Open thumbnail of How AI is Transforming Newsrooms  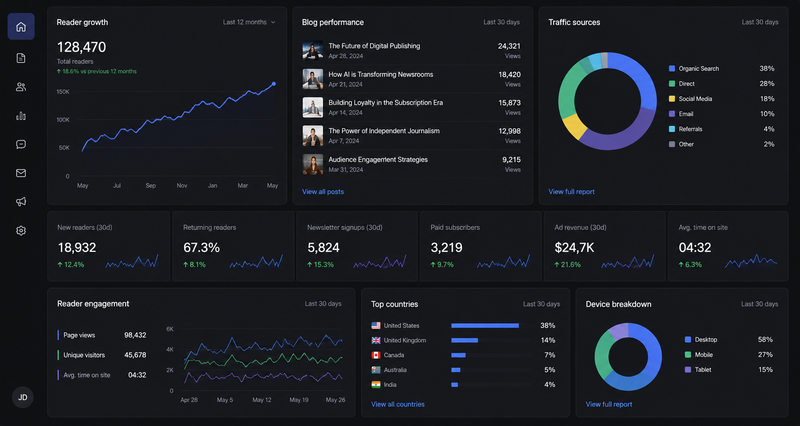point(313,79)
